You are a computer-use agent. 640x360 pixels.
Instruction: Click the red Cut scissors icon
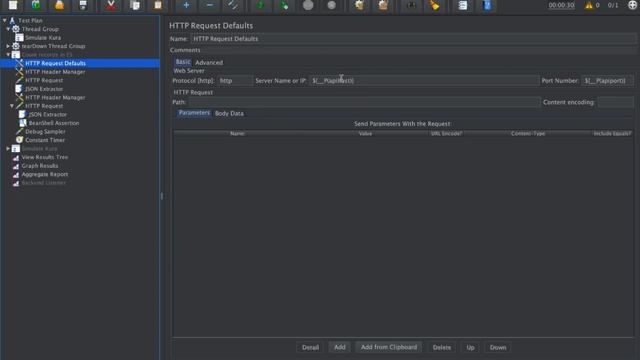pos(111,5)
